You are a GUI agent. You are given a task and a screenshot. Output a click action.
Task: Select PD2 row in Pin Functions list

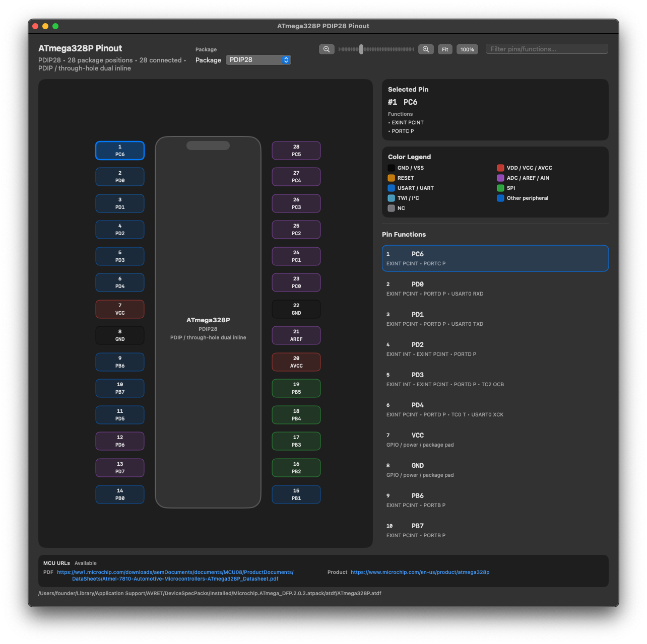(495, 349)
